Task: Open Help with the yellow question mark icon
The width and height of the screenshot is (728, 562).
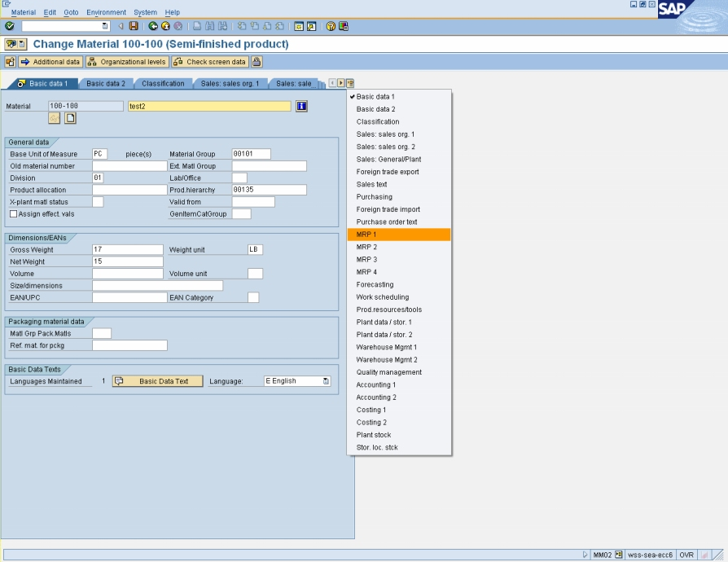Action: pyautogui.click(x=331, y=26)
